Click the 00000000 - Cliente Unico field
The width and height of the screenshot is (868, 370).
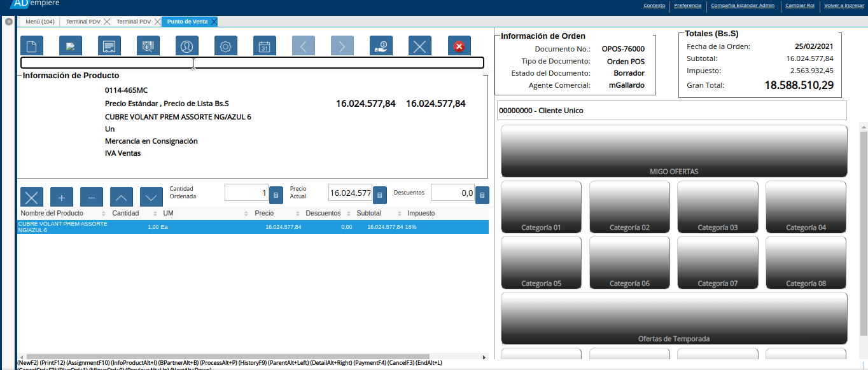(x=671, y=110)
